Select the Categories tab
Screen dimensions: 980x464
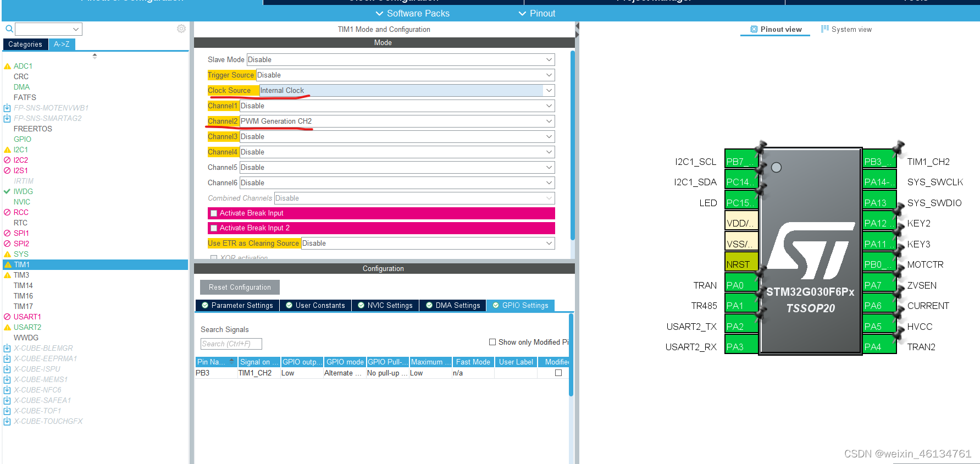click(25, 44)
